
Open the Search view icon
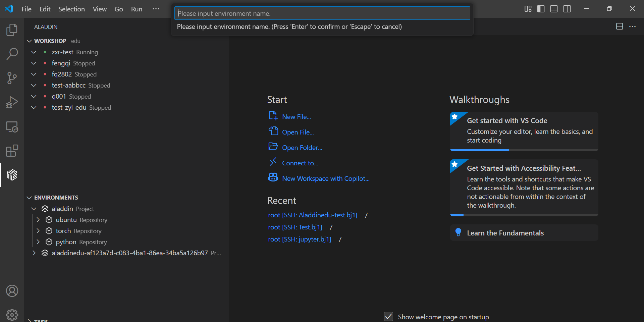pos(12,54)
